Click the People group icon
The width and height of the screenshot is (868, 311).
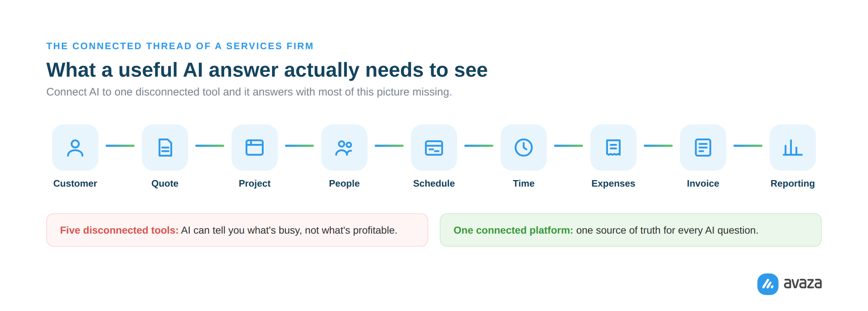click(344, 148)
